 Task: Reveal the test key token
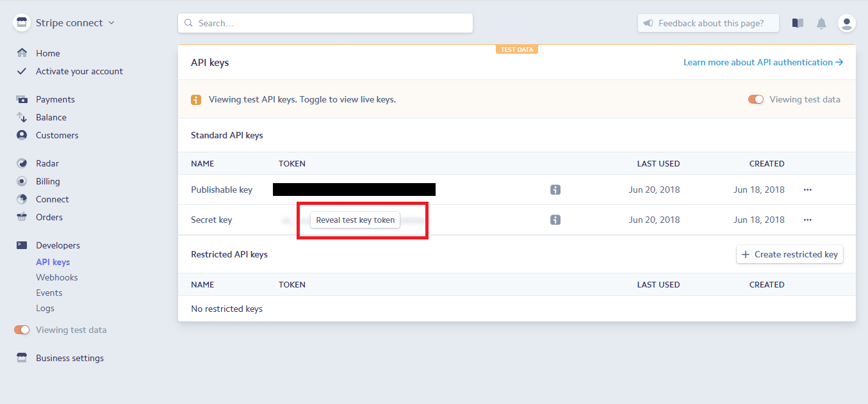coord(355,220)
